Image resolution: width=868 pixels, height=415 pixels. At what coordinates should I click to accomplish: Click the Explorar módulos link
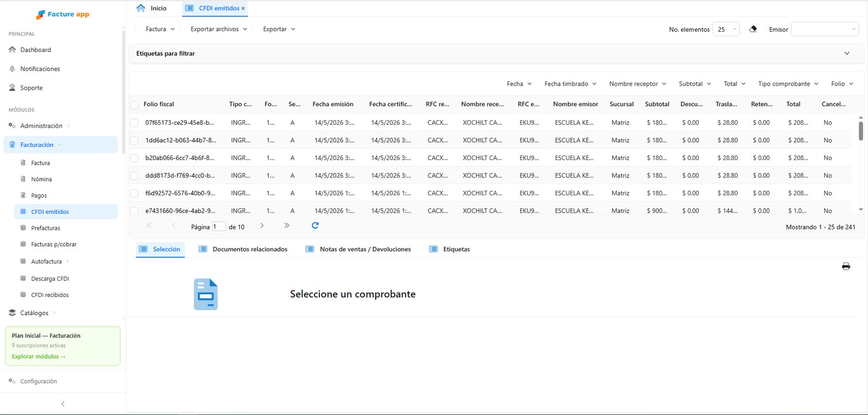coord(38,357)
